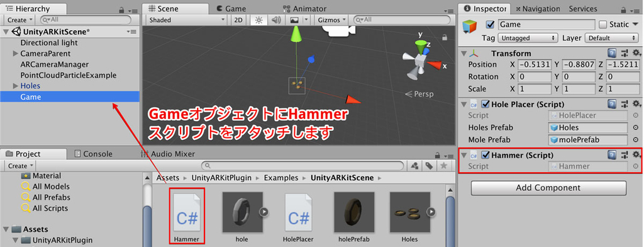Collapse Transform component foldout
Viewport: 644px width, 247px height.
click(x=464, y=54)
